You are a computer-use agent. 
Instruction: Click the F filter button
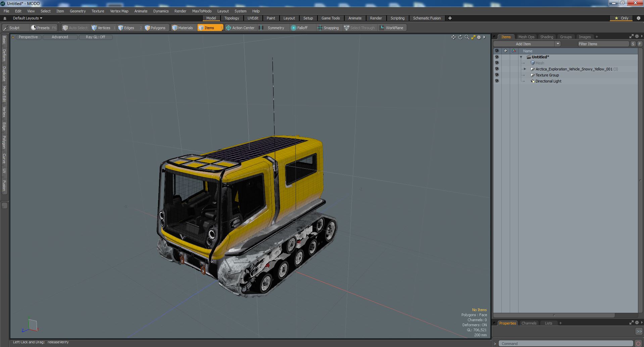[x=640, y=44]
